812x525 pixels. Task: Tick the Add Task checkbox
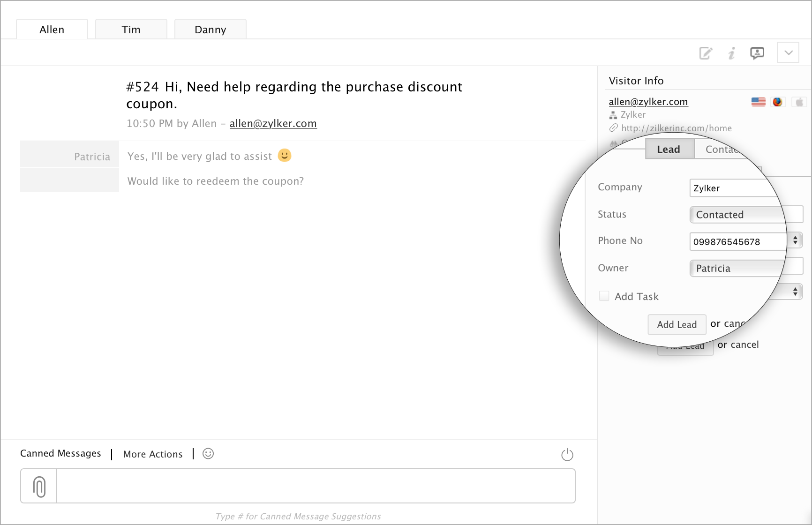[604, 296]
